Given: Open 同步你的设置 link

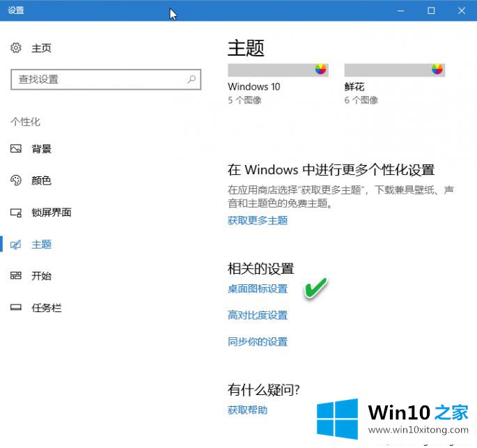Looking at the screenshot, I should coord(258,341).
